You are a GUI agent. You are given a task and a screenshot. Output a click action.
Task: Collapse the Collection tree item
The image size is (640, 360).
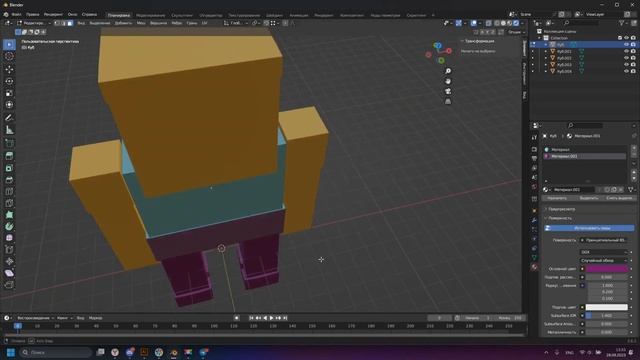[x=540, y=38]
